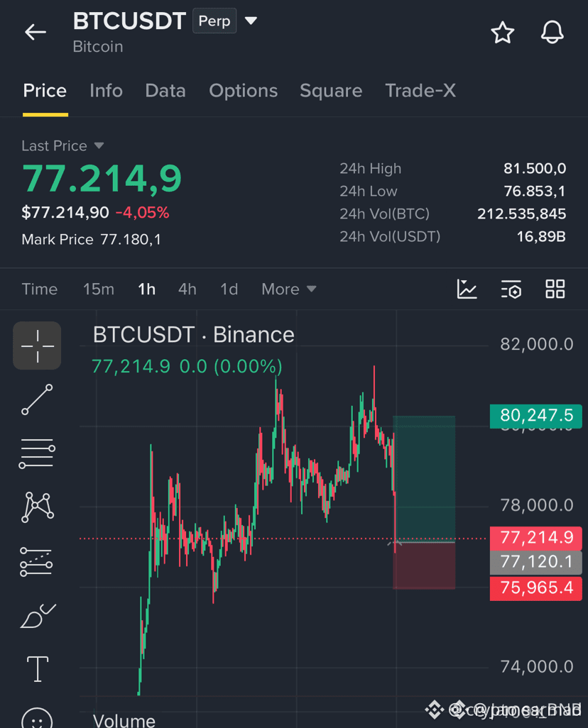
Task: Click the 77,120.1 entry price label
Action: pos(536,562)
